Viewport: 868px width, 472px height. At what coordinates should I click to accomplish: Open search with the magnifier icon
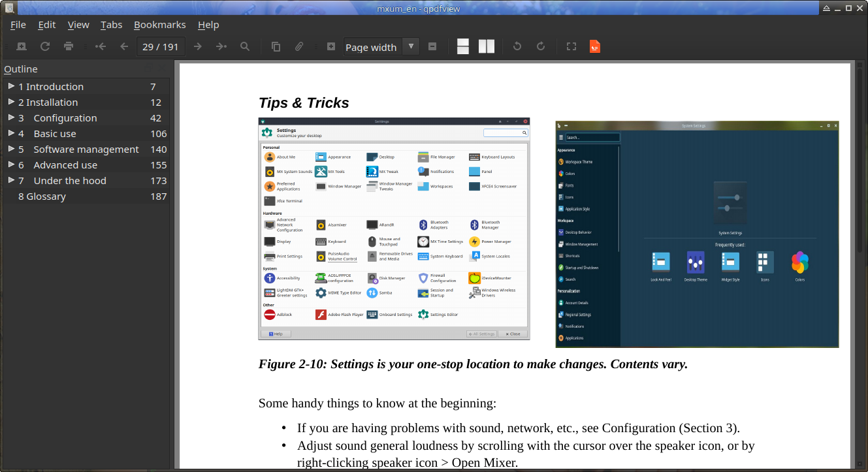coord(245,46)
